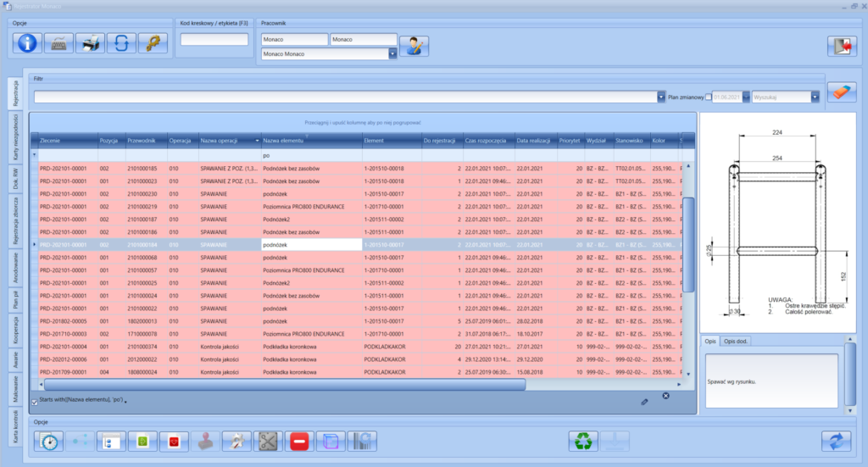
Task: Click the Kod kreskowy barcode input field
Action: click(214, 40)
